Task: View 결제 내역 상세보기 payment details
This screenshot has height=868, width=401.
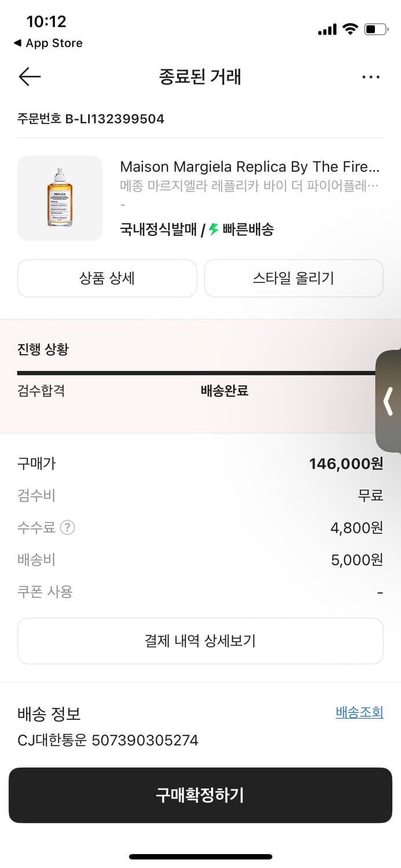Action: (x=200, y=641)
